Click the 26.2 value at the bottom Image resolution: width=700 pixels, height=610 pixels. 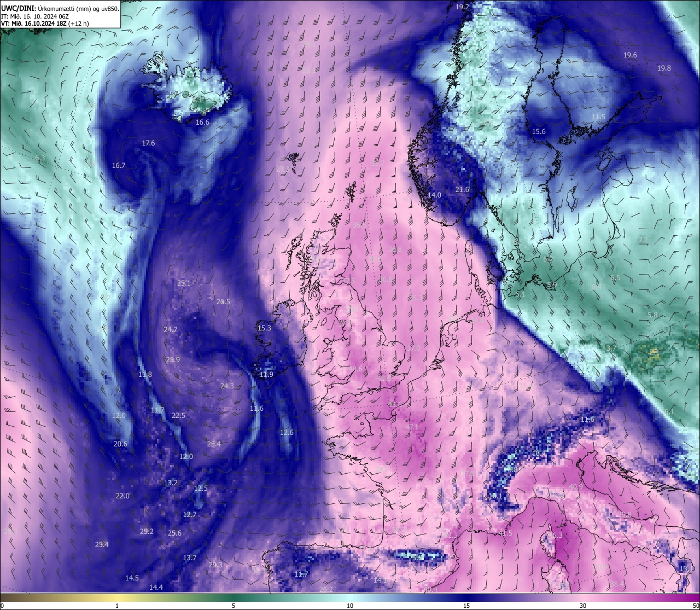[x=326, y=590]
